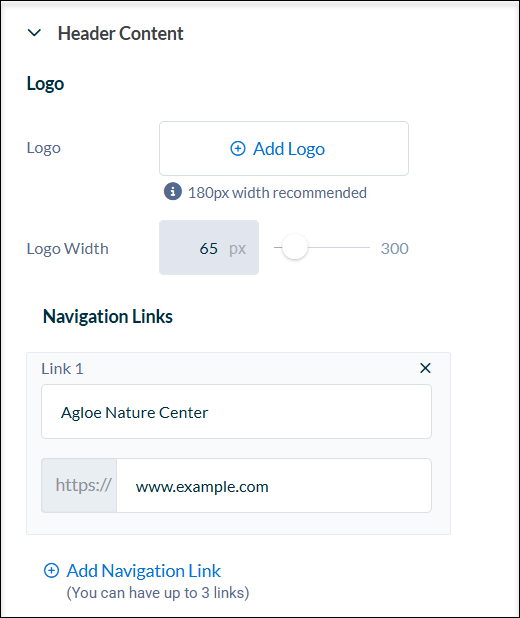Click the Navigation Links heading
Screen dimensions: 520x618
coord(108,316)
